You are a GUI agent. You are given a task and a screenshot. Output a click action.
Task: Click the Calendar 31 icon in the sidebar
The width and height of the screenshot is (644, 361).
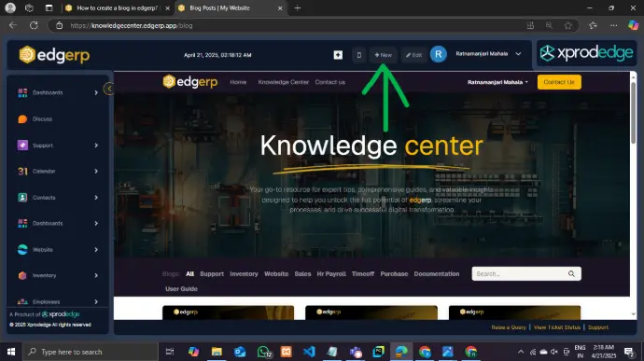pyautogui.click(x=22, y=172)
